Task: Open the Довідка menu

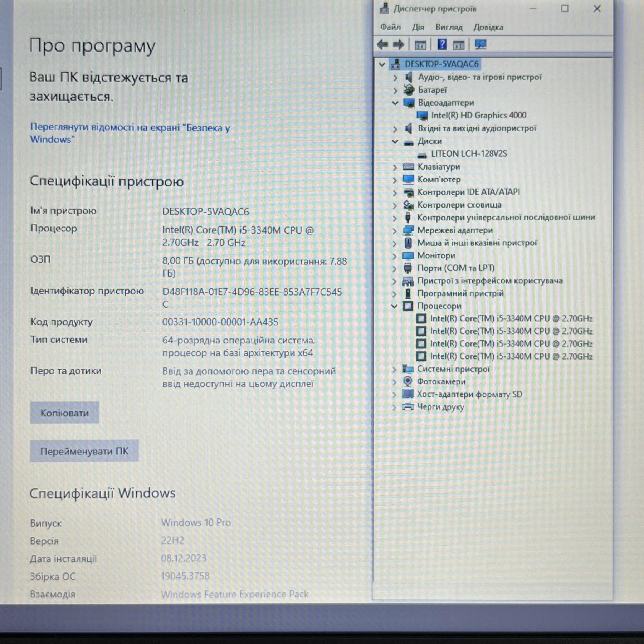Action: (x=488, y=27)
